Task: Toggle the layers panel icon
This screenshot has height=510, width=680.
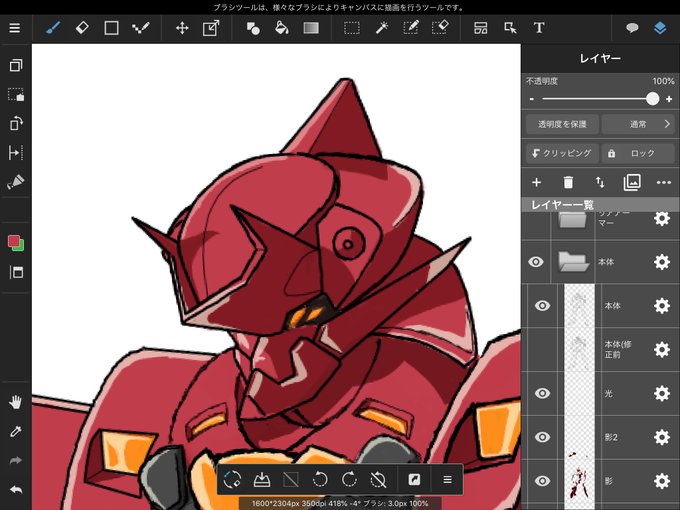Action: pos(660,28)
